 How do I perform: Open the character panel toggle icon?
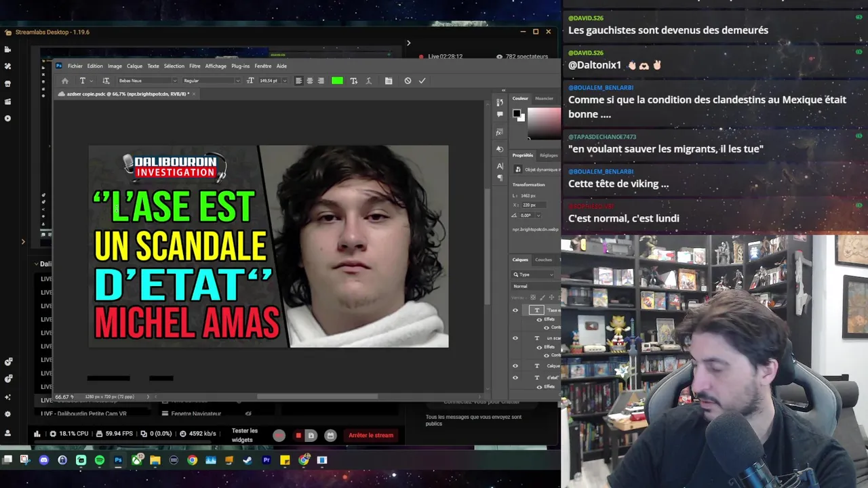389,81
